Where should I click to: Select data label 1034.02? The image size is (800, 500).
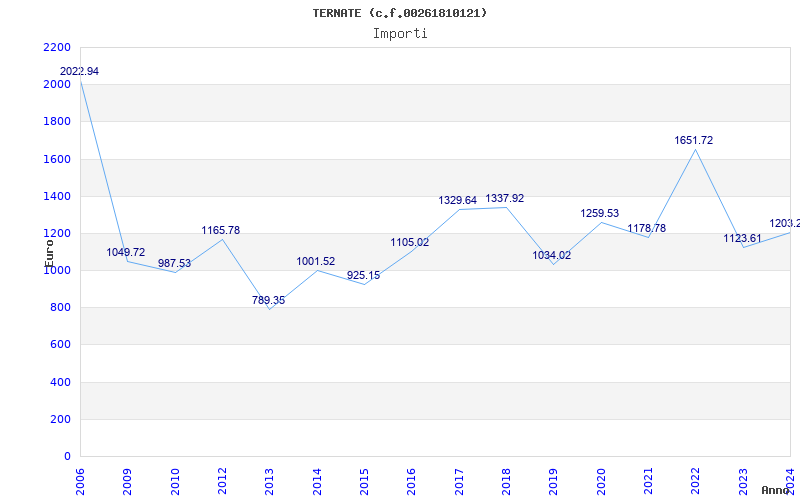pos(552,256)
